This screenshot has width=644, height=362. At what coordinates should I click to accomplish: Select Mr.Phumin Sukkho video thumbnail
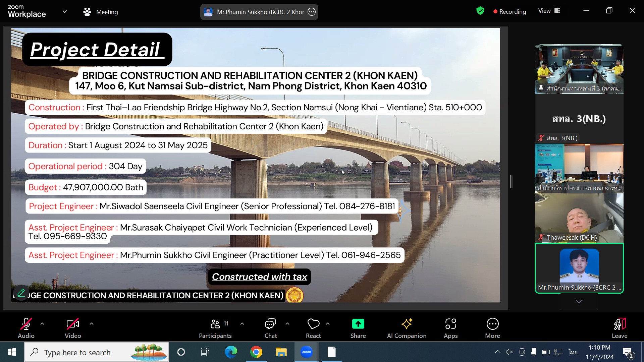pyautogui.click(x=579, y=268)
